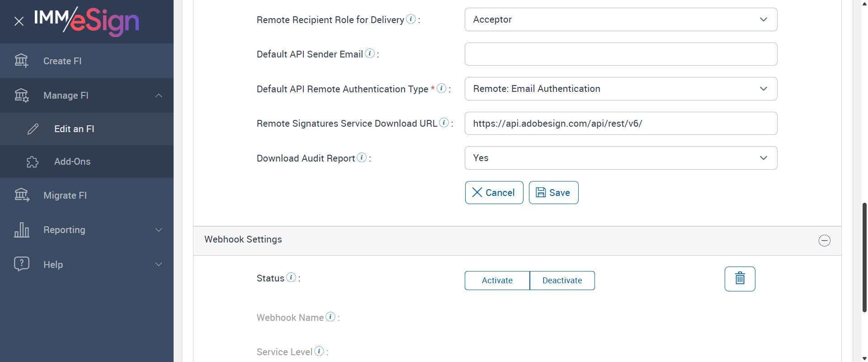Image resolution: width=868 pixels, height=362 pixels.
Task: Click the Migrate FI icon
Action: [22, 195]
